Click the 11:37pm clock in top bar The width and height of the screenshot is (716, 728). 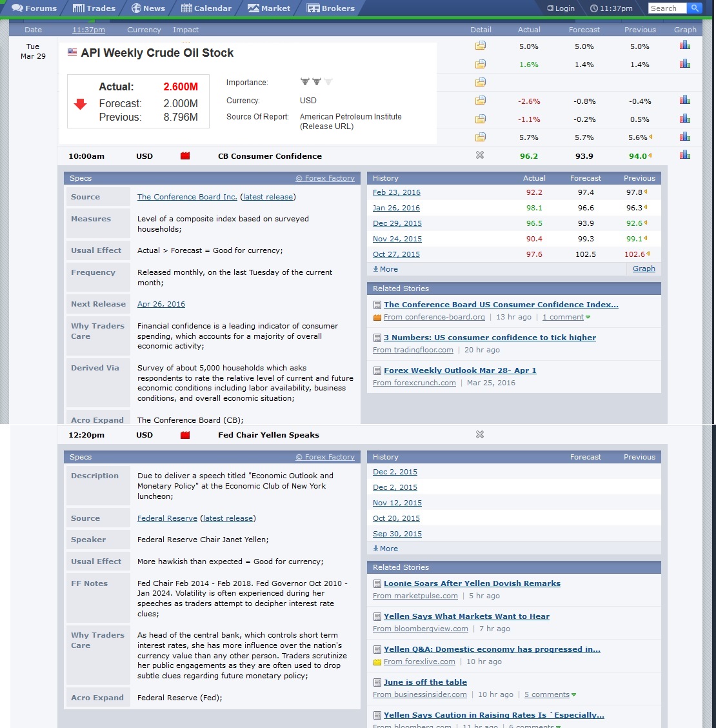(611, 8)
